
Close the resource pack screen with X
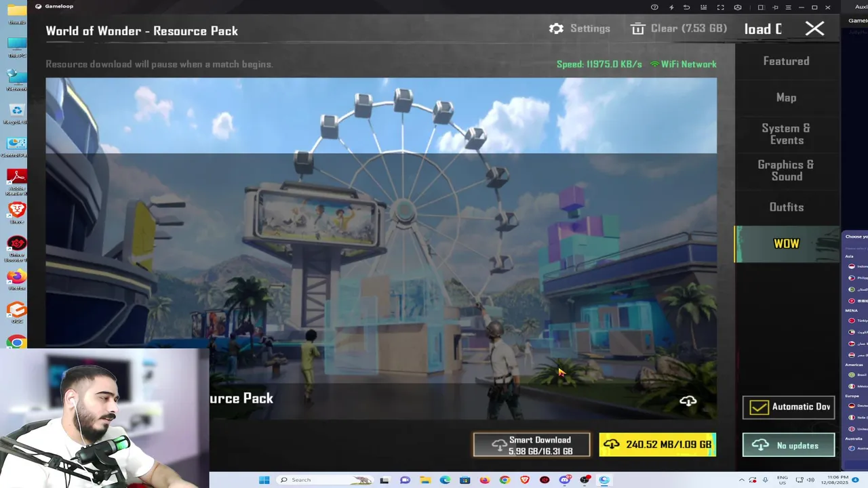[814, 28]
